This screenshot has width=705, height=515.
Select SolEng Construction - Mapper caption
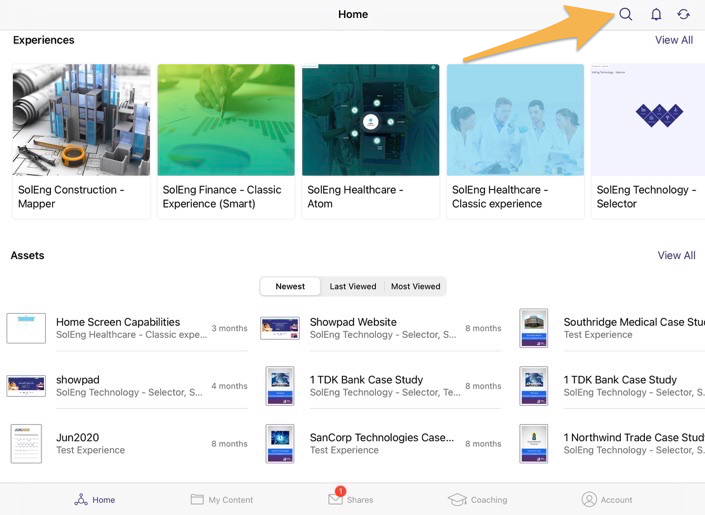pyautogui.click(x=71, y=197)
